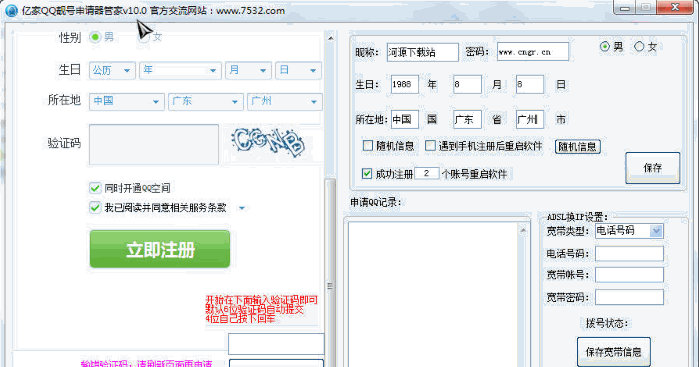
Task: Click the birthday month field
Action: [467, 84]
